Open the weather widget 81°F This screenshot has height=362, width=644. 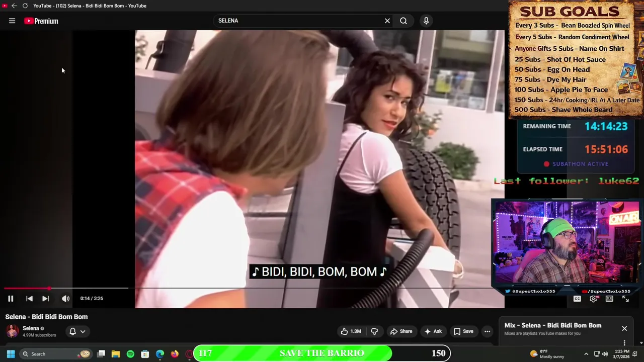(547, 354)
